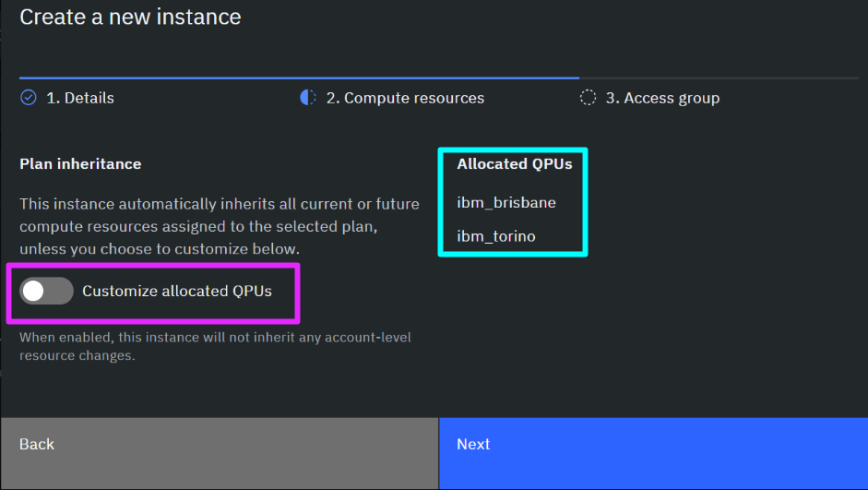Click the white knob of the toggle switch
Image resolution: width=868 pixels, height=490 pixels.
click(33, 292)
